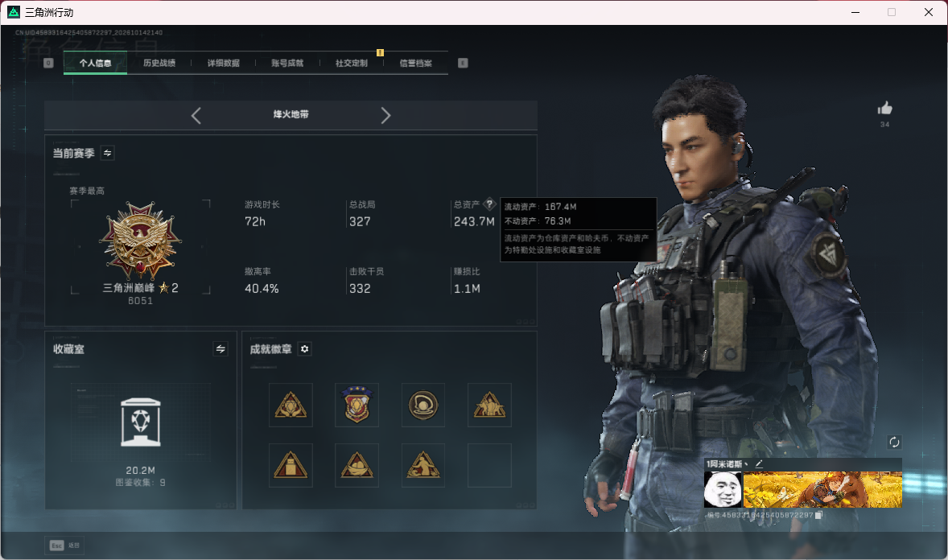Select the 账号成就 tab

pos(287,63)
